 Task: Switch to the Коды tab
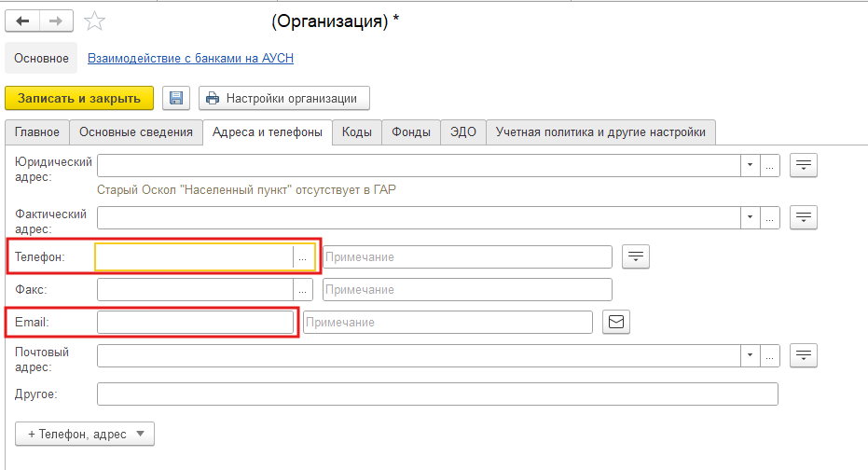coord(356,132)
